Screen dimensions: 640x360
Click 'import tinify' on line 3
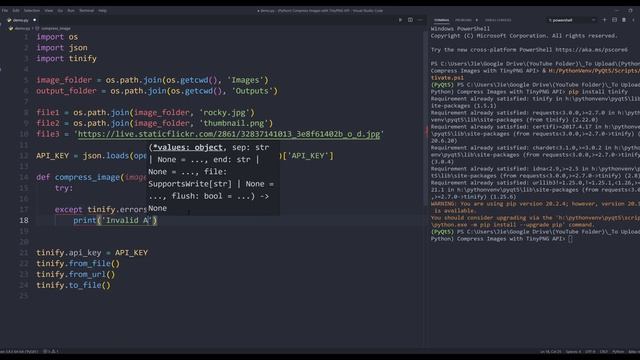pos(67,58)
